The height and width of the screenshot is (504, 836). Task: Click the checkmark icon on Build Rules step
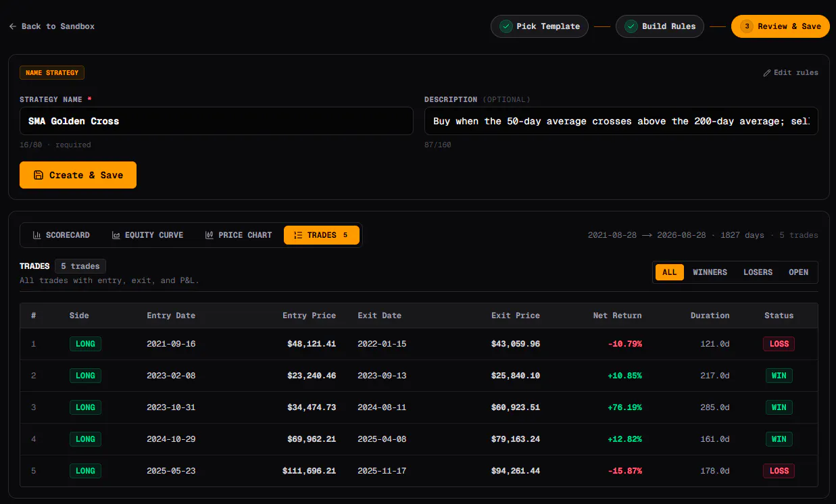(631, 26)
